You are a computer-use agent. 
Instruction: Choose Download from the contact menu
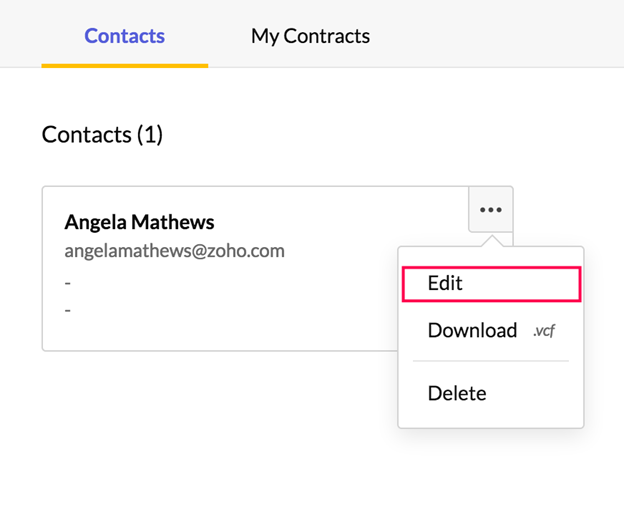click(472, 331)
